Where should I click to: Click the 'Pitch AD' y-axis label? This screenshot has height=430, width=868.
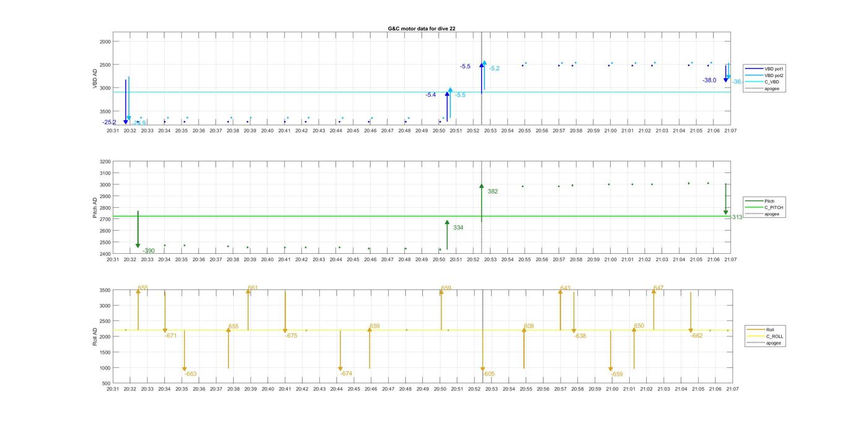pyautogui.click(x=95, y=208)
